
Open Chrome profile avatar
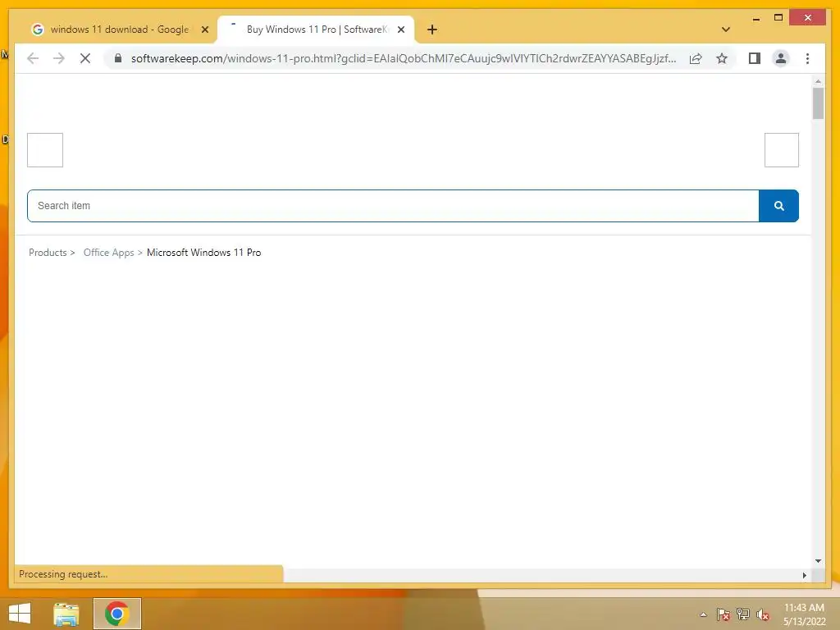click(x=781, y=58)
